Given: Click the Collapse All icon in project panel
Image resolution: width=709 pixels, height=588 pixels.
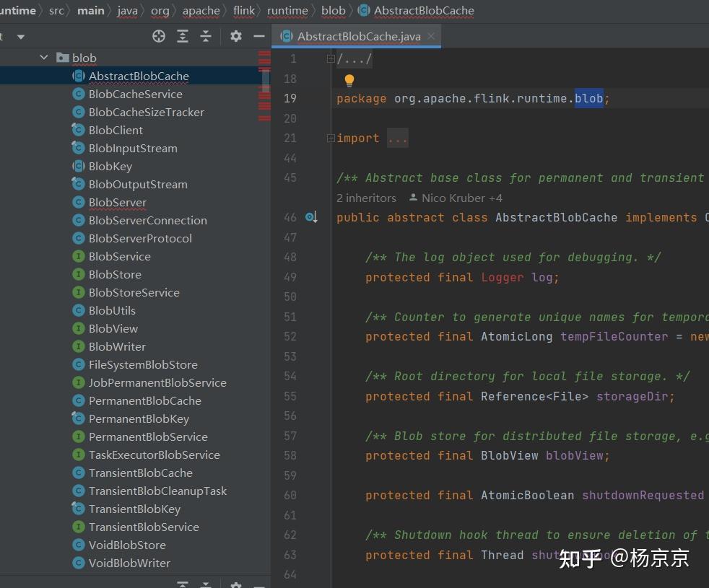Looking at the screenshot, I should coord(206,36).
